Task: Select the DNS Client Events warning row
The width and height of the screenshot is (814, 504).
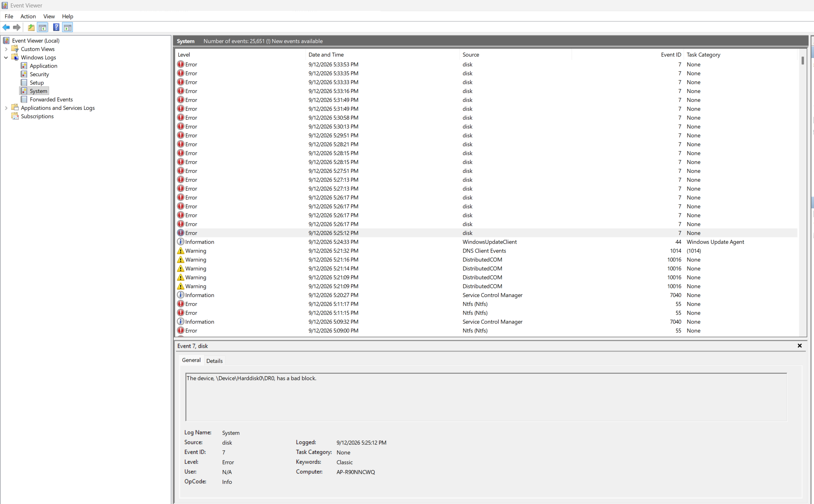Action: (x=486, y=251)
